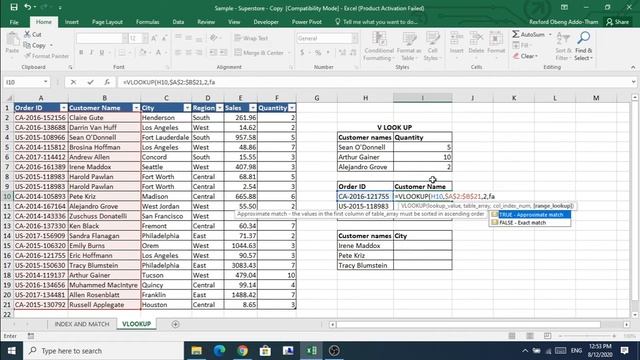Click the Share button
The height and width of the screenshot is (360, 640).
pos(617,22)
